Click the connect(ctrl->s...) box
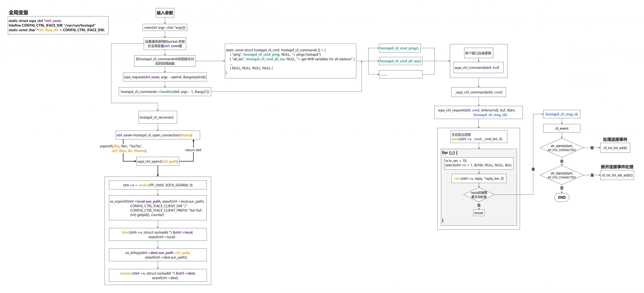The width and height of the screenshot is (644, 293). (158, 276)
